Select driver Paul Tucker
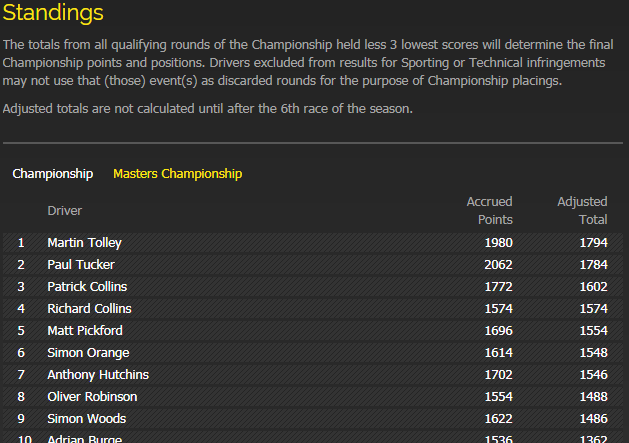The height and width of the screenshot is (443, 629). 81,265
